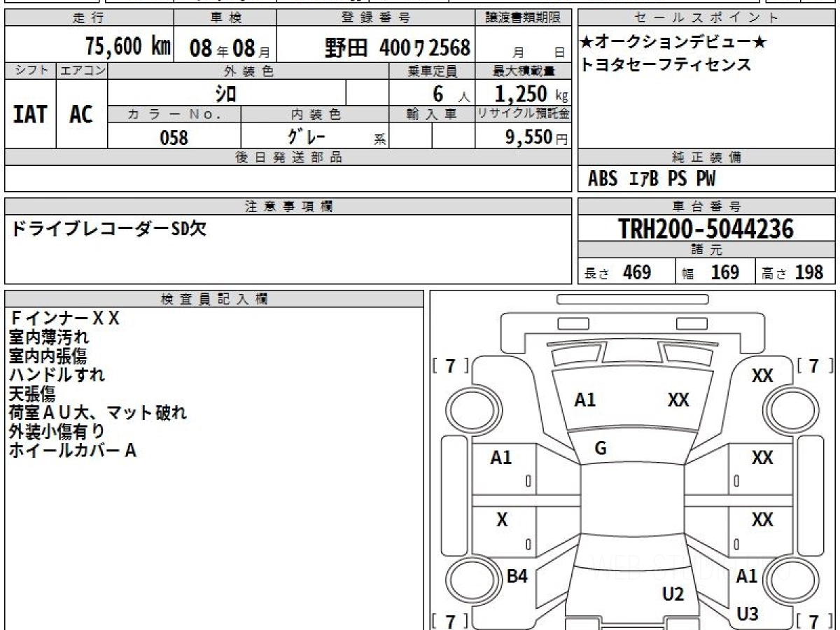Click the "A1" mark on the hood
The image size is (840, 630).
point(585,400)
